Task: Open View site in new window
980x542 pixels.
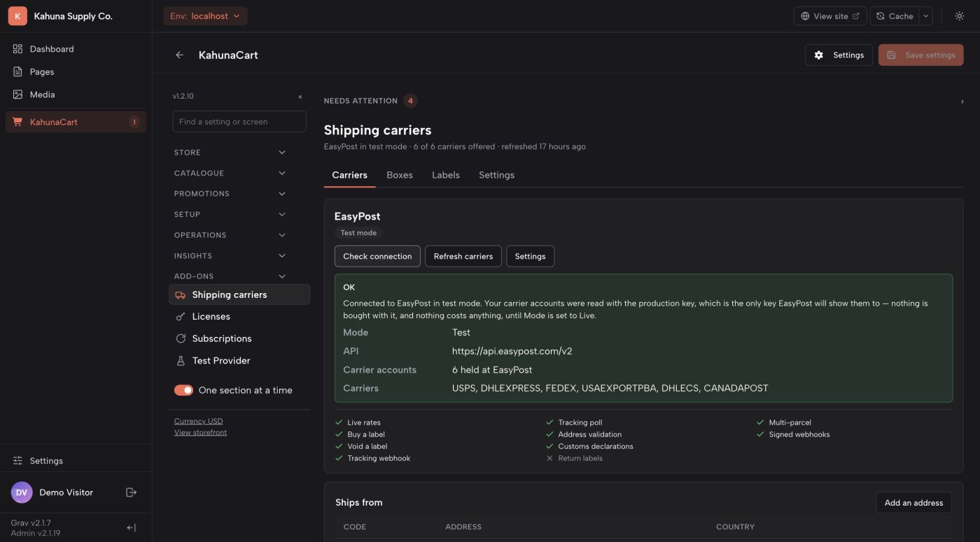Action: point(830,16)
